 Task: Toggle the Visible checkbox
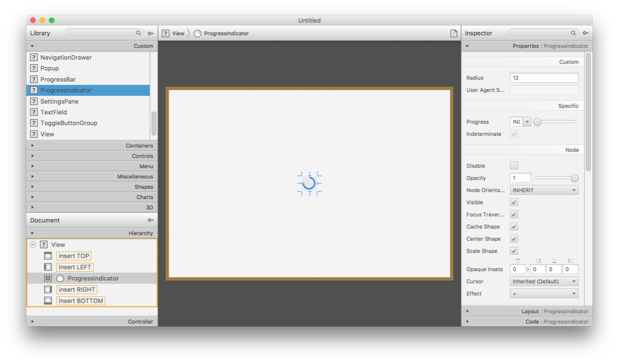click(x=513, y=202)
